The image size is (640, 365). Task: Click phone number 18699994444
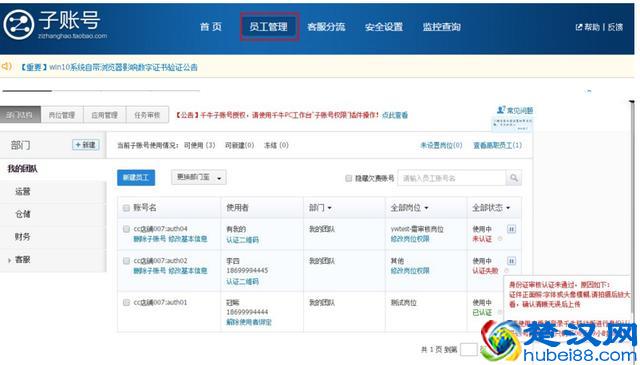(x=247, y=312)
